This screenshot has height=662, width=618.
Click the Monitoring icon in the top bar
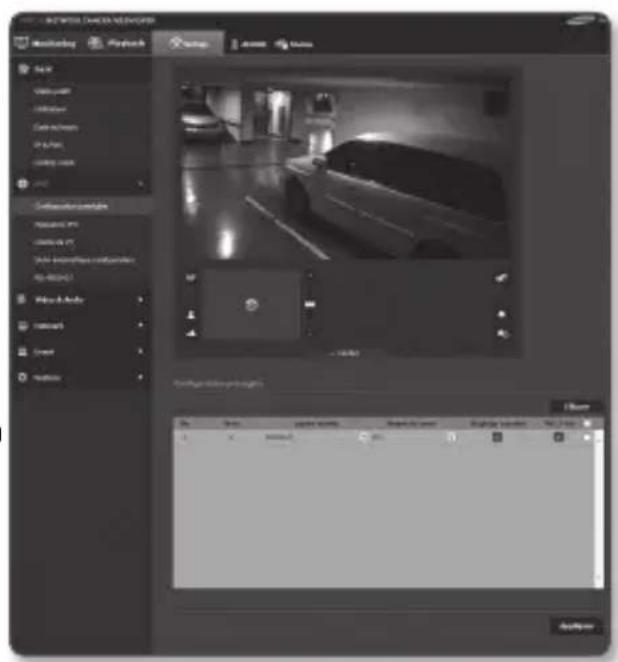[24, 44]
